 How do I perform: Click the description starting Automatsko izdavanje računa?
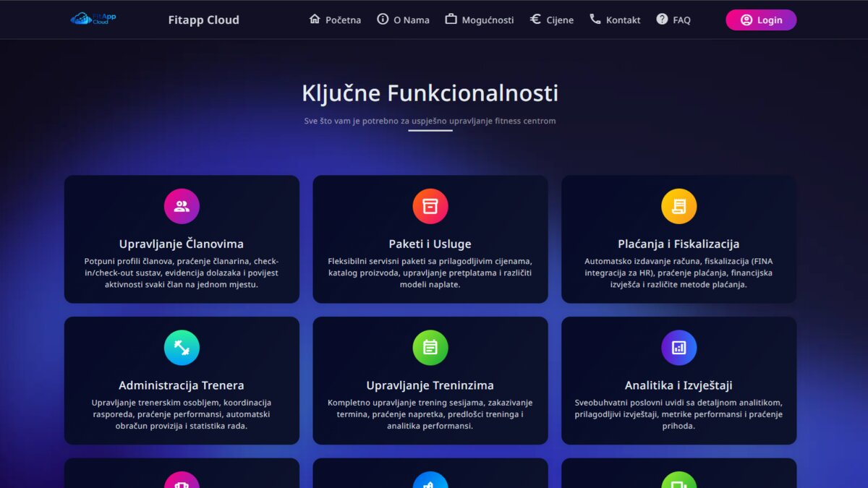(x=678, y=273)
